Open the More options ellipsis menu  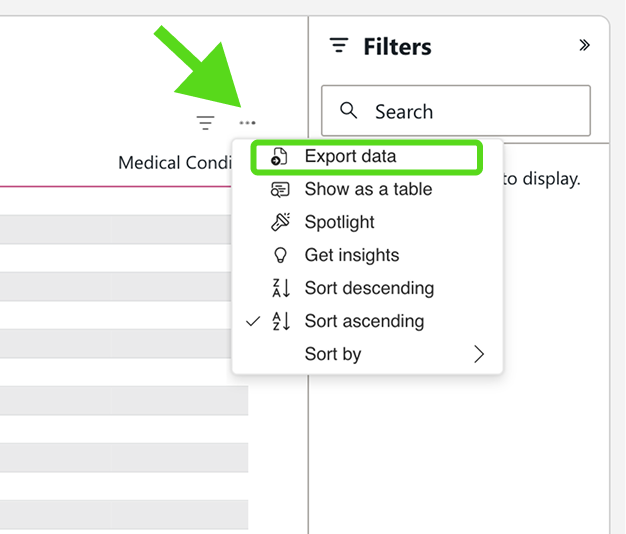[x=247, y=123]
